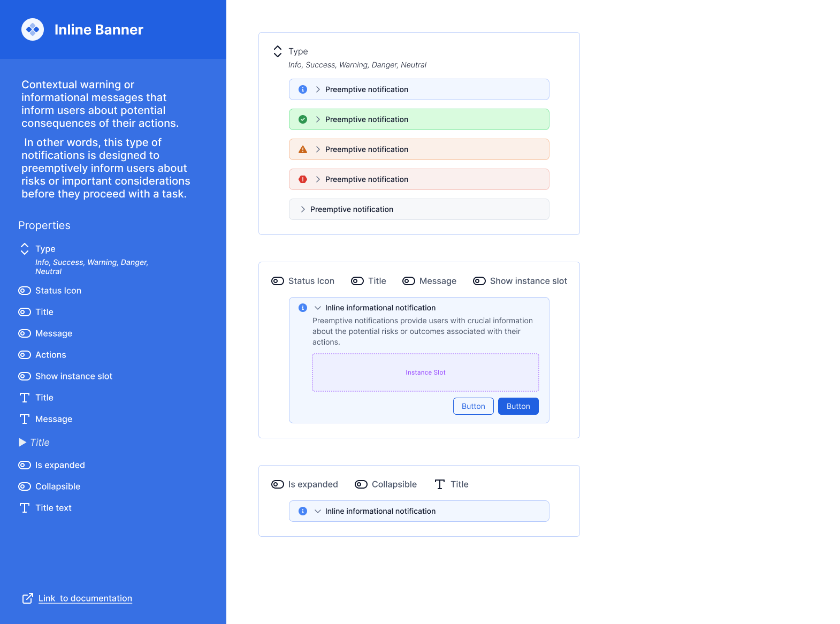Toggle the Title switch in the middle card
The height and width of the screenshot is (624, 840).
[x=357, y=281]
